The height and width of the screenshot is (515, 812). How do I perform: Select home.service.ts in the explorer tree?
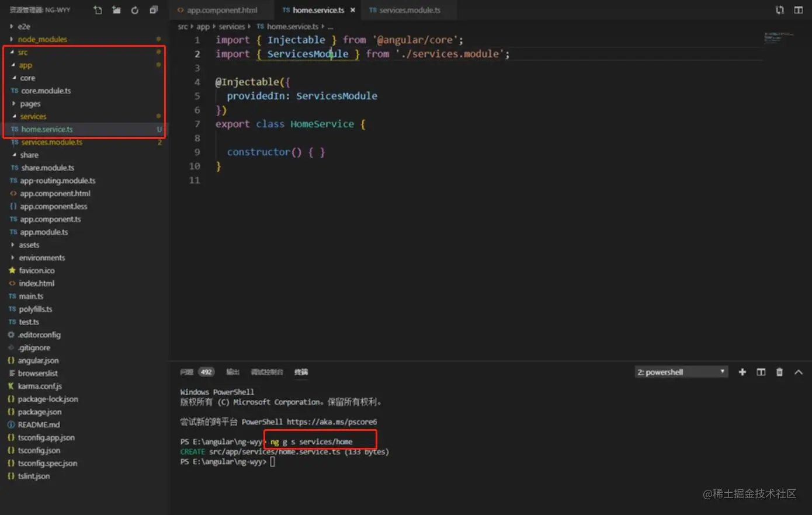pos(47,129)
